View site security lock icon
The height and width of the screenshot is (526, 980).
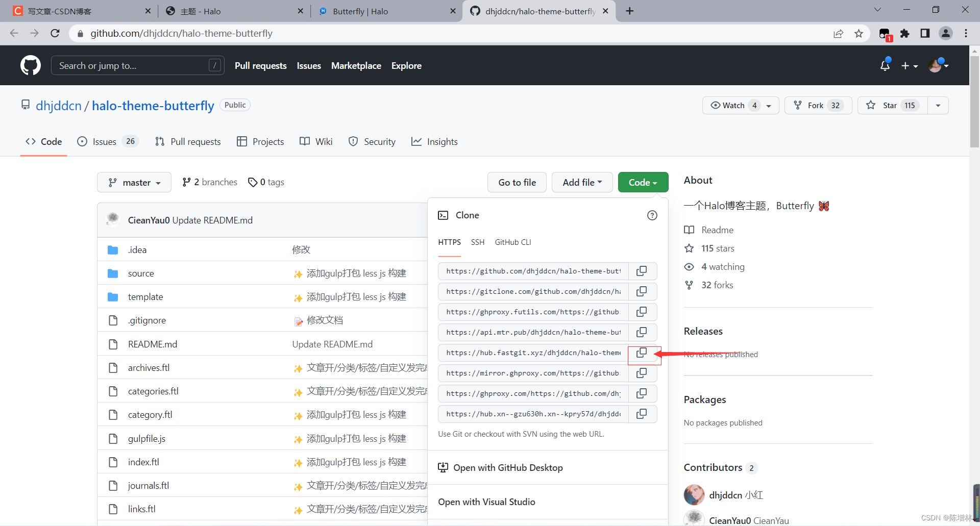coord(80,34)
